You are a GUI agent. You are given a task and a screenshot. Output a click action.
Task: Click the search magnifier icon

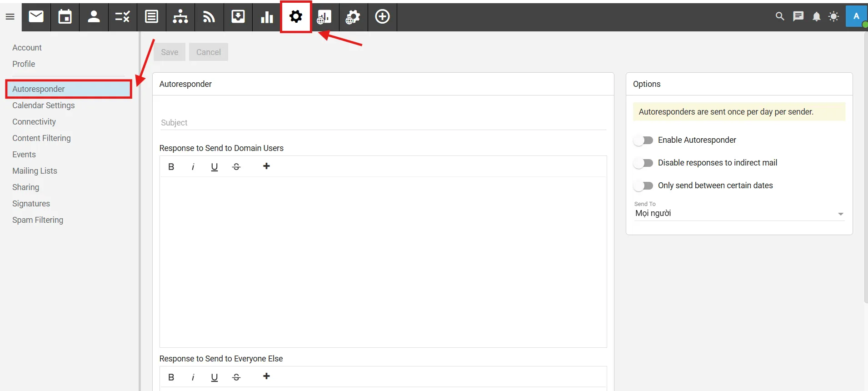[780, 17]
